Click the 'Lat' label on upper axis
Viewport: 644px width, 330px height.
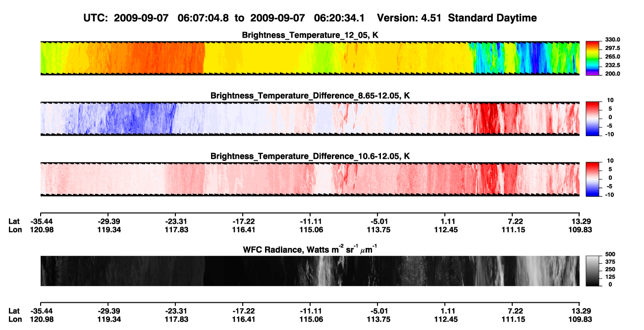point(14,222)
